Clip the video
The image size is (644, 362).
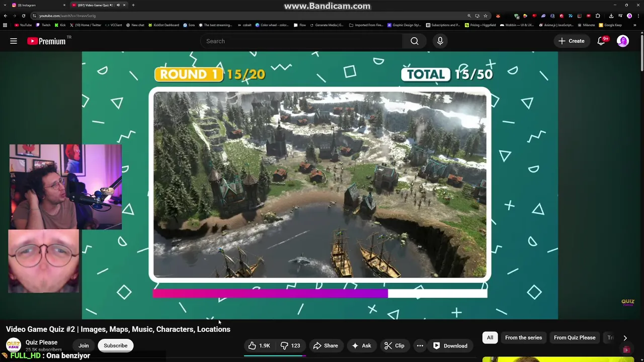394,345
